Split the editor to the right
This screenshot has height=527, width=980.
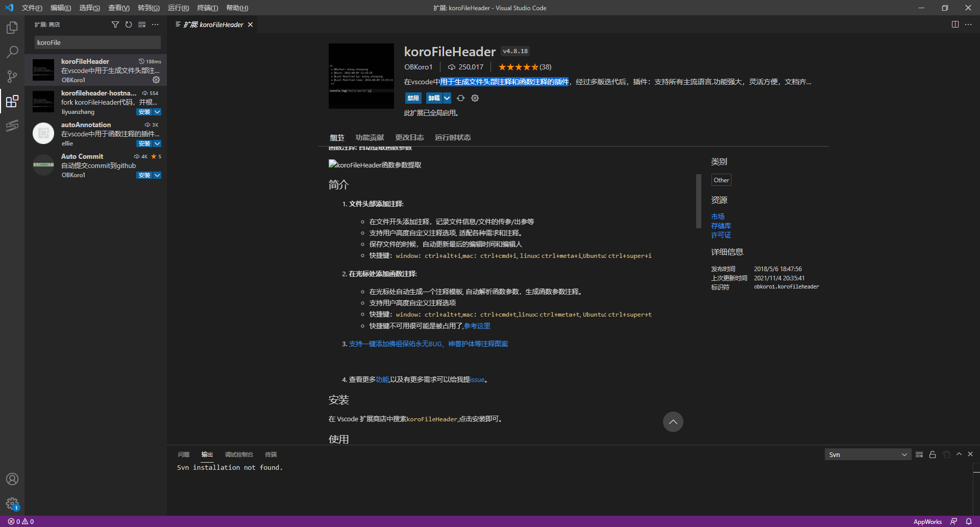pyautogui.click(x=955, y=25)
